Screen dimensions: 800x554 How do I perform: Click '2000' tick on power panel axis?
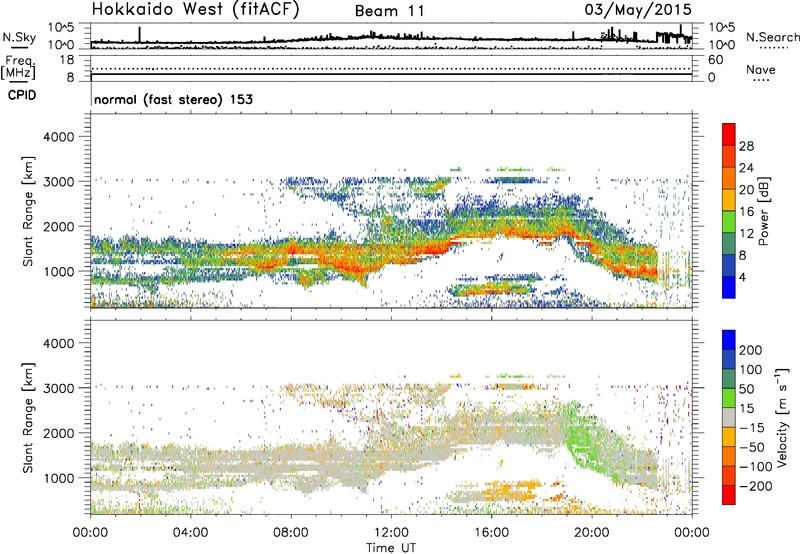click(x=59, y=226)
